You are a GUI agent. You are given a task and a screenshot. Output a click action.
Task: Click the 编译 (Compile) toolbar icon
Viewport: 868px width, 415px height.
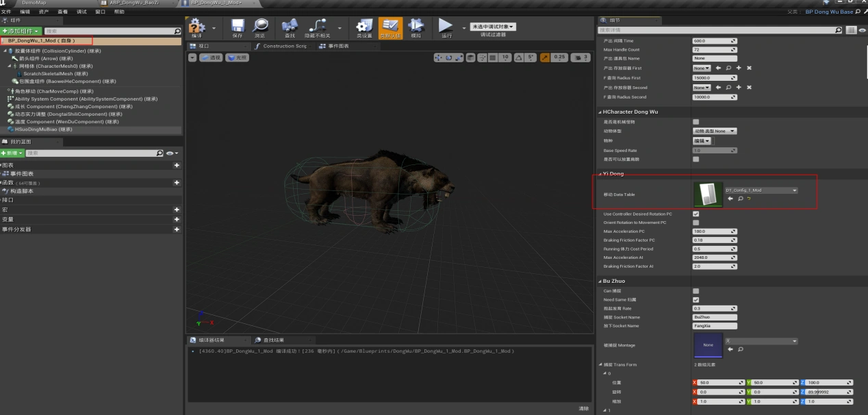(196, 27)
